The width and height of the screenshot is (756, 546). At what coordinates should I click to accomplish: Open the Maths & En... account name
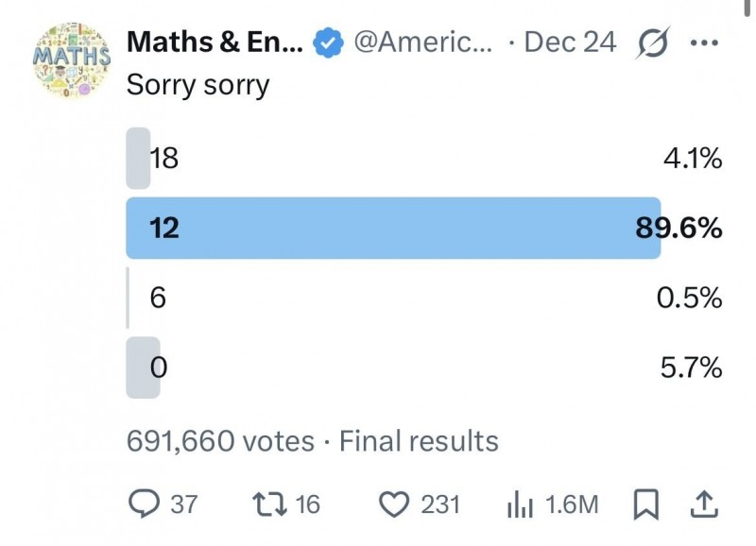[214, 43]
